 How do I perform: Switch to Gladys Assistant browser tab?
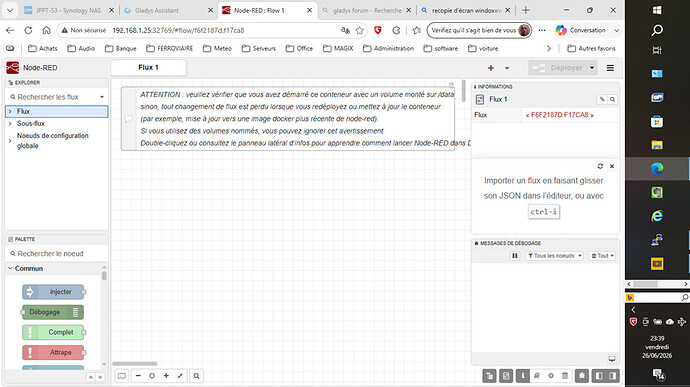pyautogui.click(x=167, y=10)
